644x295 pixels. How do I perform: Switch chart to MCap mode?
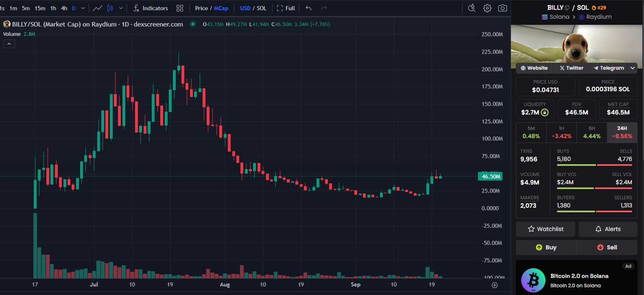point(221,8)
